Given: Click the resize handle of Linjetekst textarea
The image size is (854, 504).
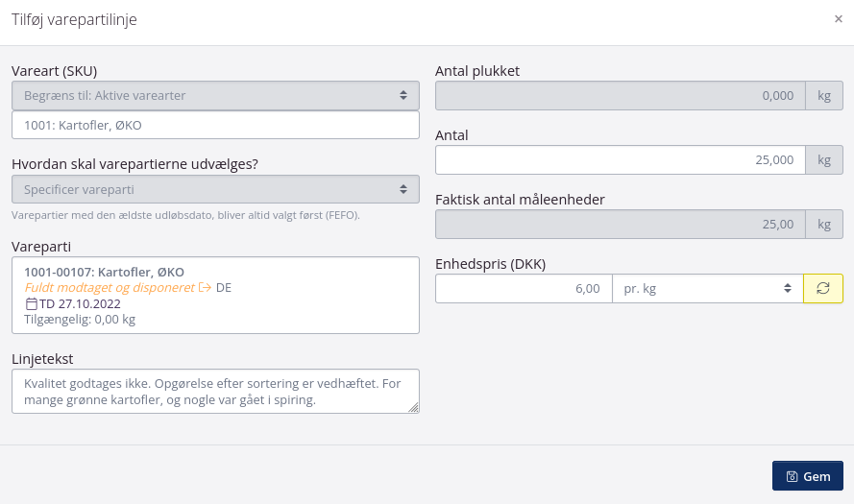Looking at the screenshot, I should click(414, 407).
